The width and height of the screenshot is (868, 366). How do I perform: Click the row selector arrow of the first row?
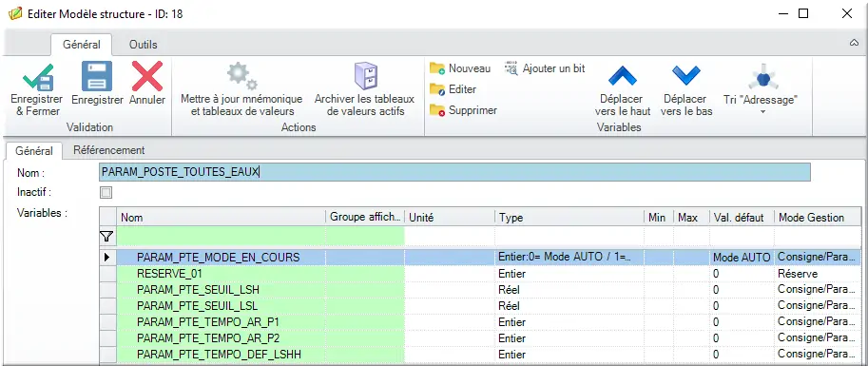(x=107, y=257)
